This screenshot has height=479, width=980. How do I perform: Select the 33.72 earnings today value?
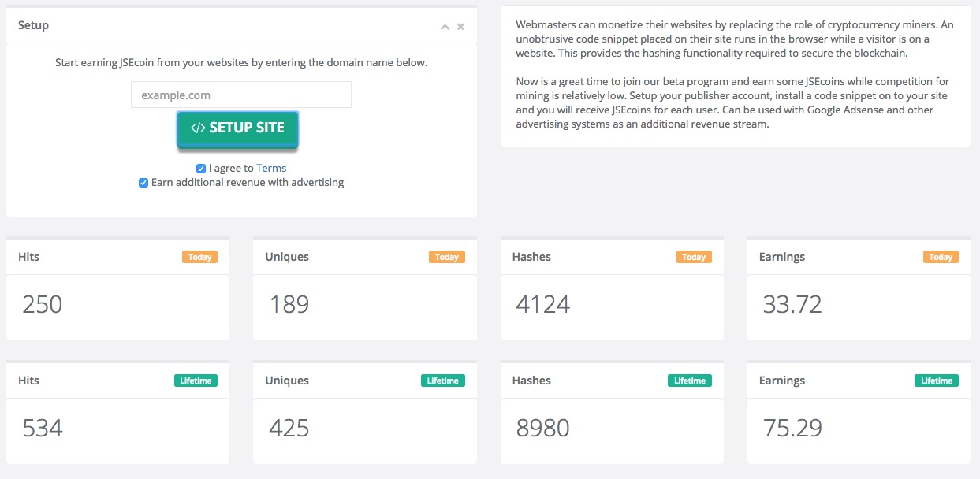[792, 304]
